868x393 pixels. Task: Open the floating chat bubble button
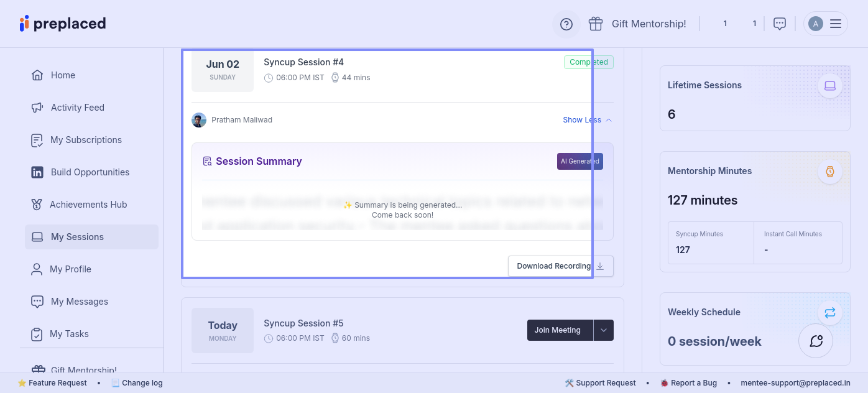[x=816, y=341]
